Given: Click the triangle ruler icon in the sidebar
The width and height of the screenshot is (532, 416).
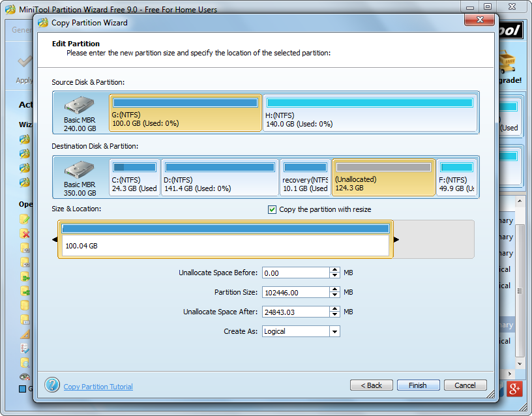Looking at the screenshot, I should coord(25,334).
